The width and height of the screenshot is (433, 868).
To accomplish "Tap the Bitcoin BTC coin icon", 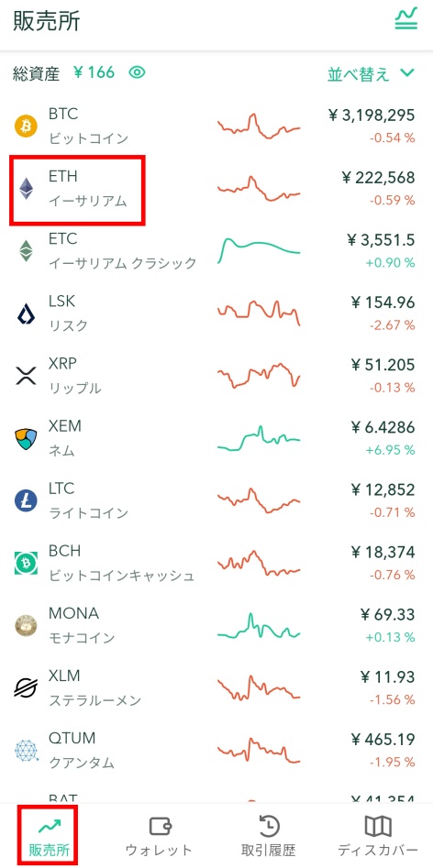I will (26, 126).
